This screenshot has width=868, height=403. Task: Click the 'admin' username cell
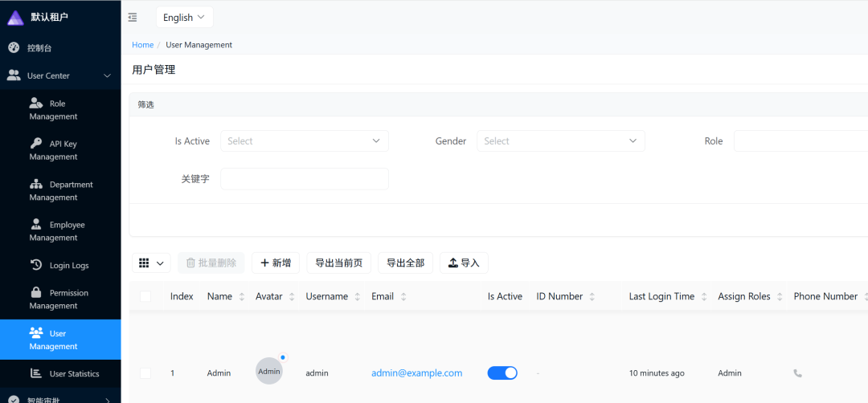tap(317, 373)
